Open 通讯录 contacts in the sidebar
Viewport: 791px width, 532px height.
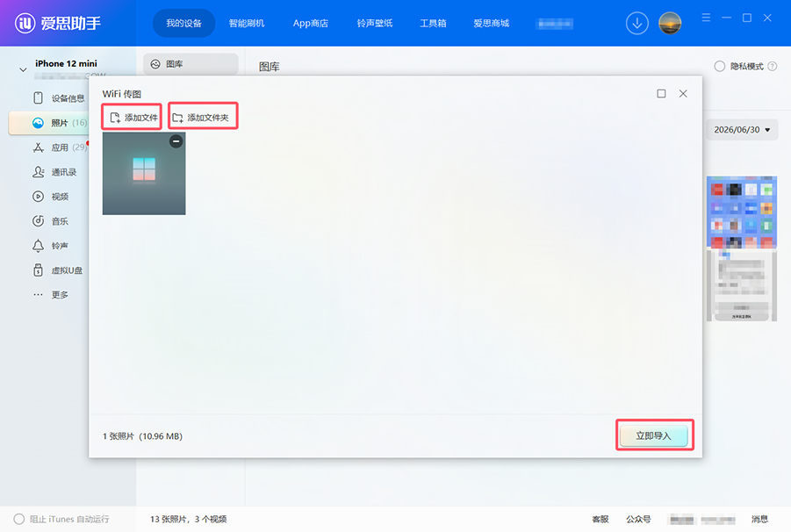(54, 172)
